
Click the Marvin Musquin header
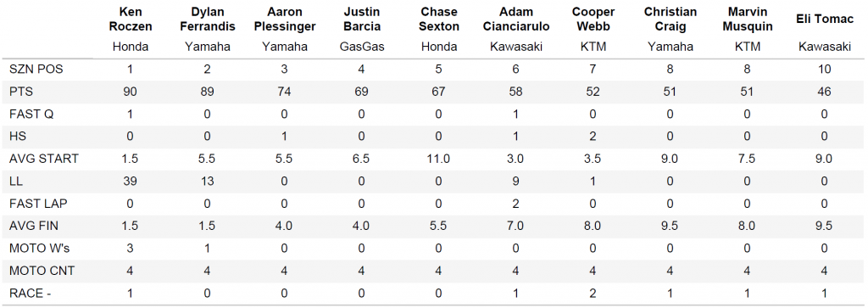(748, 19)
